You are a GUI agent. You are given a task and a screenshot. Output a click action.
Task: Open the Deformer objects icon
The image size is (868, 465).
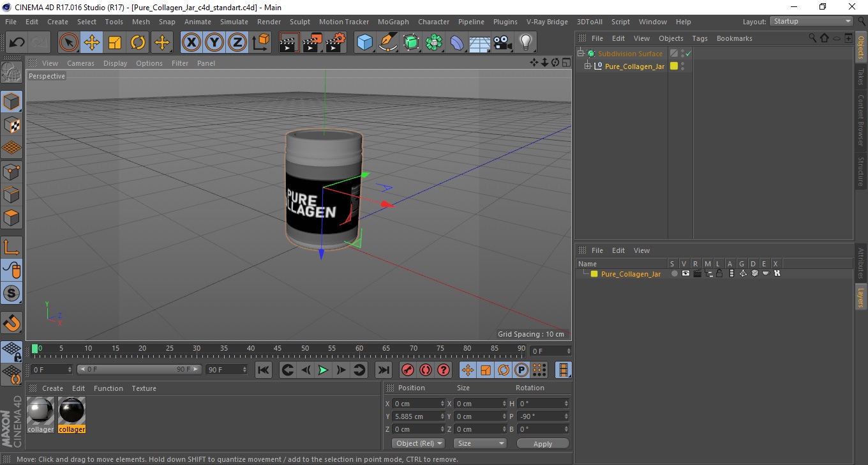click(457, 43)
